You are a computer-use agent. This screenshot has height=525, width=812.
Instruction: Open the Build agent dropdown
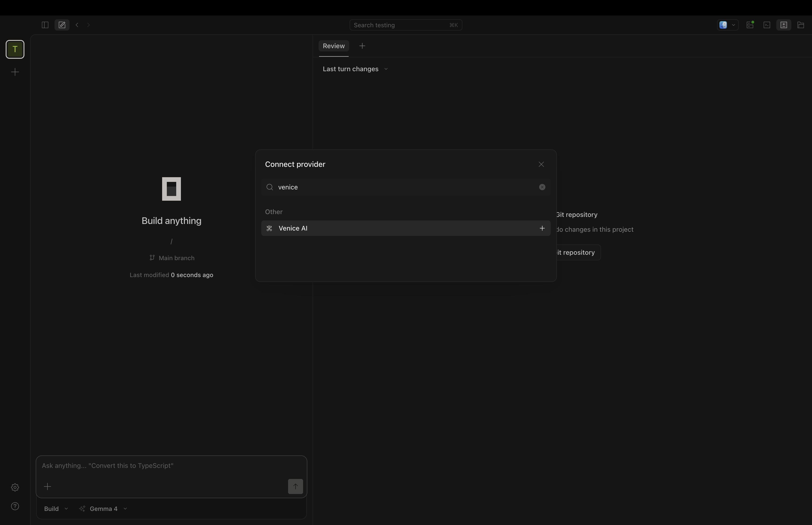(x=56, y=509)
